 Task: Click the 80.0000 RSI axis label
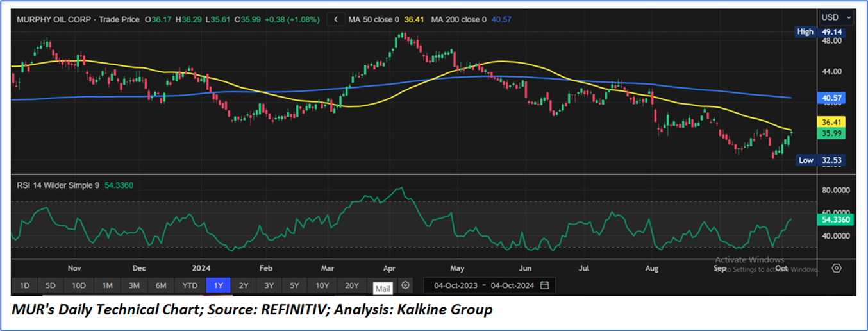coord(835,191)
